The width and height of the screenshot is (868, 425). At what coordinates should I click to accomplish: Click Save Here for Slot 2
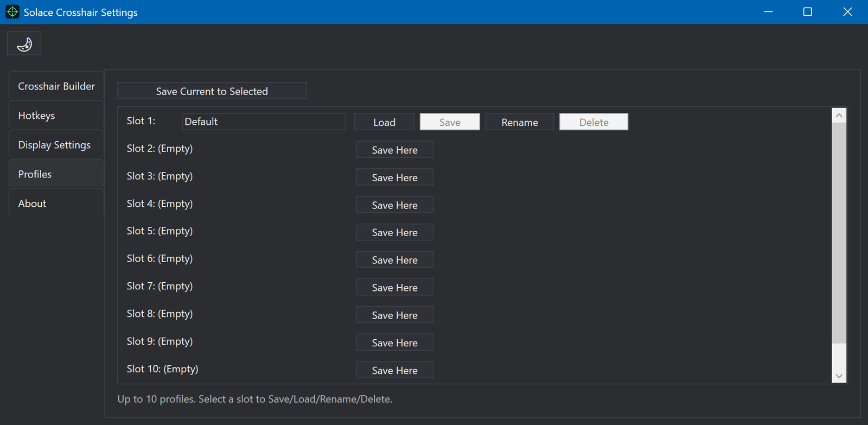point(394,150)
